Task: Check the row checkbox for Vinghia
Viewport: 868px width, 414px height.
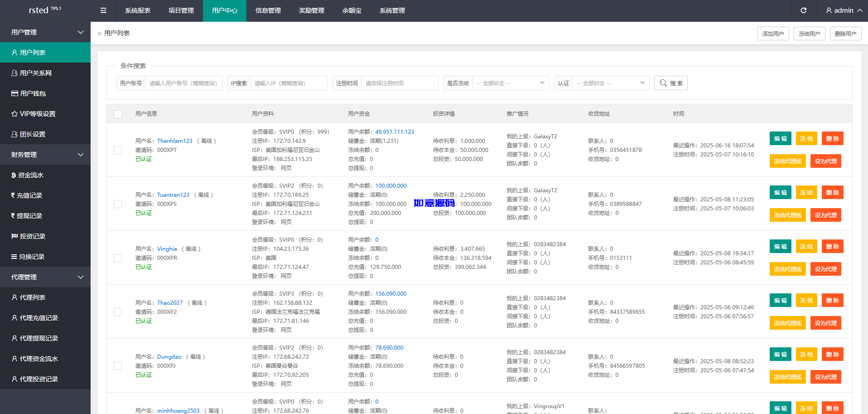Action: click(118, 258)
